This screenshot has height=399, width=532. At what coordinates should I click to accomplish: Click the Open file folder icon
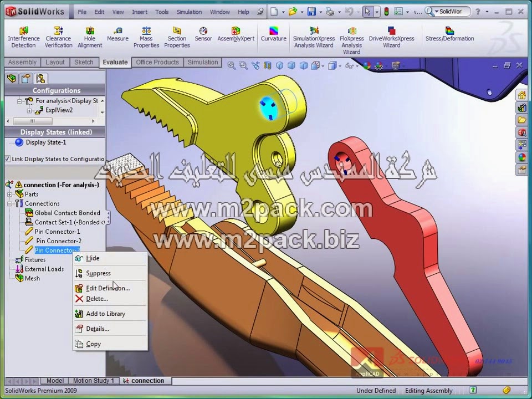click(x=293, y=12)
